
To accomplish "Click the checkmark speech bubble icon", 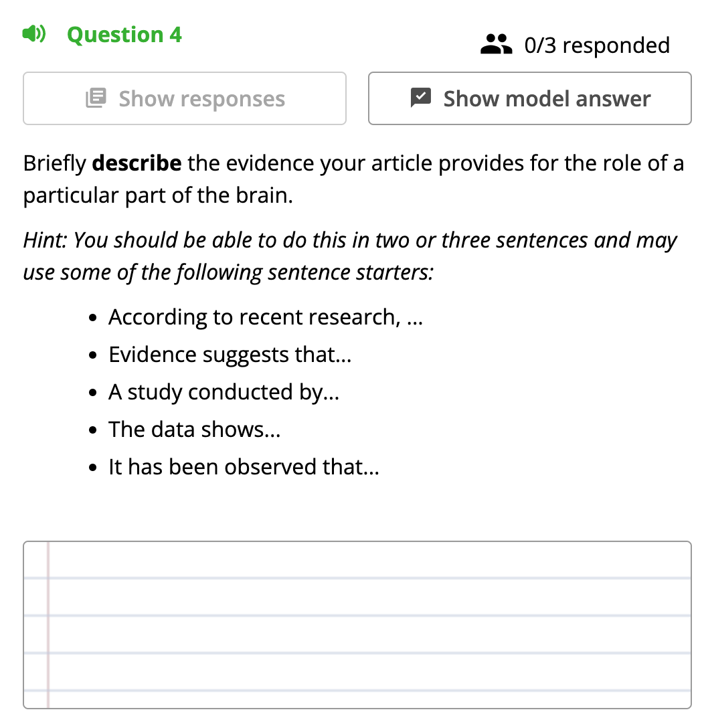I will click(421, 98).
